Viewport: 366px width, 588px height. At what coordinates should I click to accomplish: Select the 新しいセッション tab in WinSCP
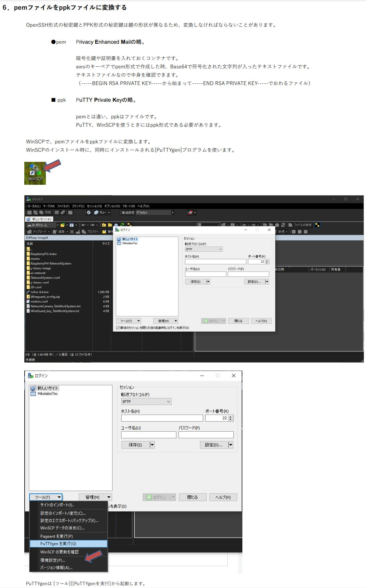39,219
